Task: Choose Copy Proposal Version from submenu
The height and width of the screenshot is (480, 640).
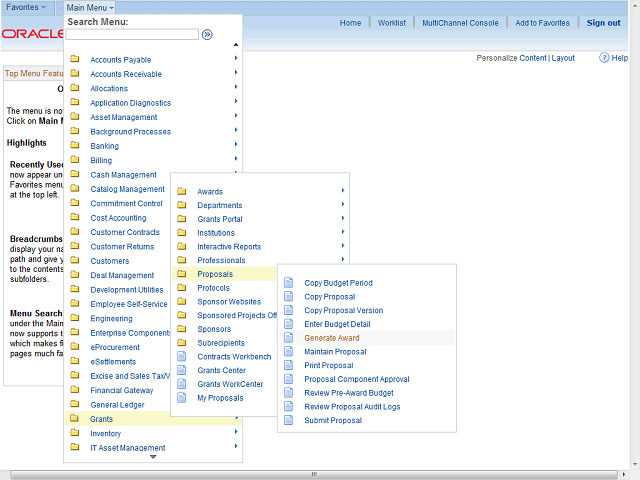Action: tap(343, 311)
